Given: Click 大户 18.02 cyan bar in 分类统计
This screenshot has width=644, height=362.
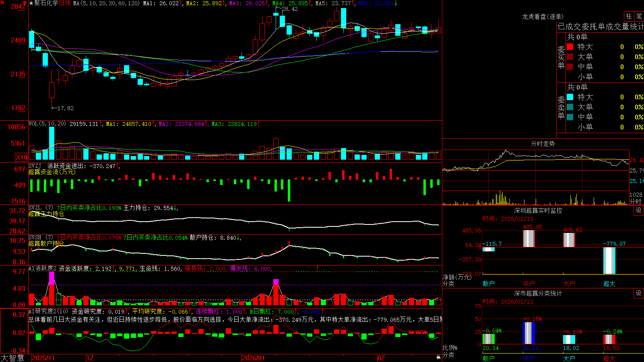Looking at the screenshot, I should [x=569, y=339].
